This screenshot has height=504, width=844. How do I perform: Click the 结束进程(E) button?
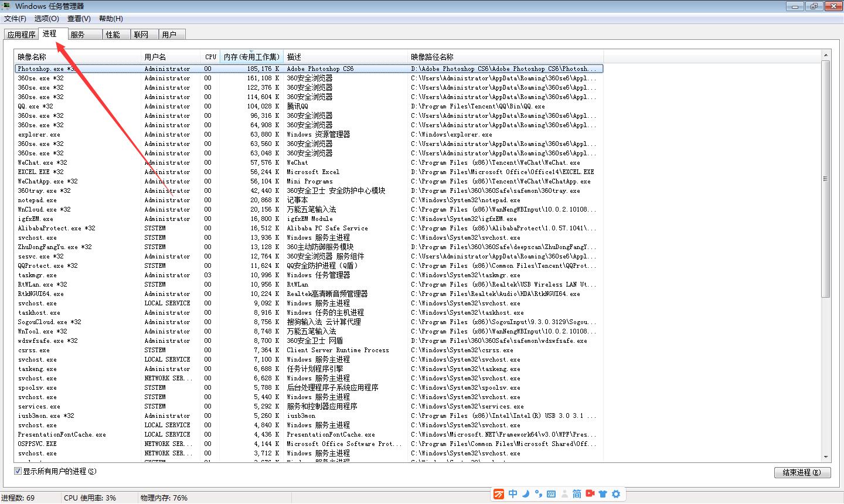point(802,472)
